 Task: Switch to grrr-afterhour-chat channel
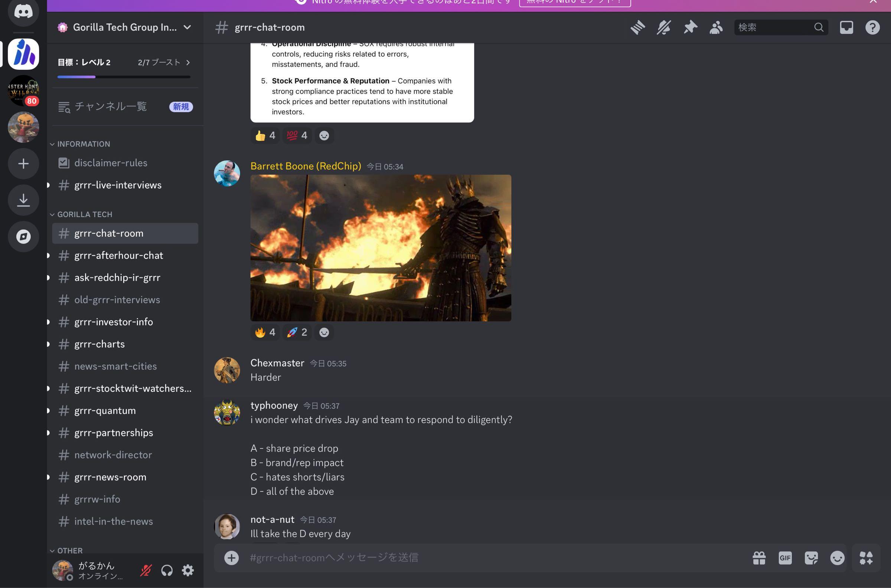(118, 255)
